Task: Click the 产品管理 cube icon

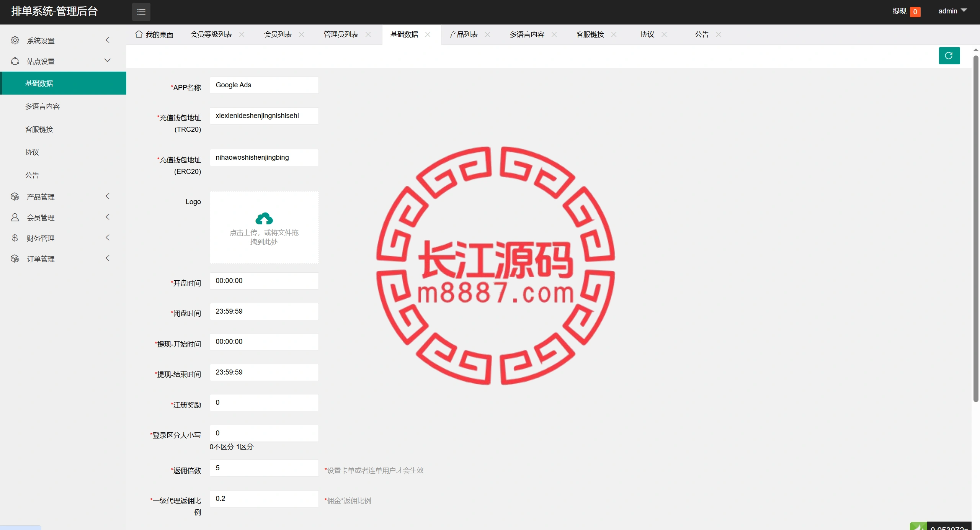Action: point(15,197)
